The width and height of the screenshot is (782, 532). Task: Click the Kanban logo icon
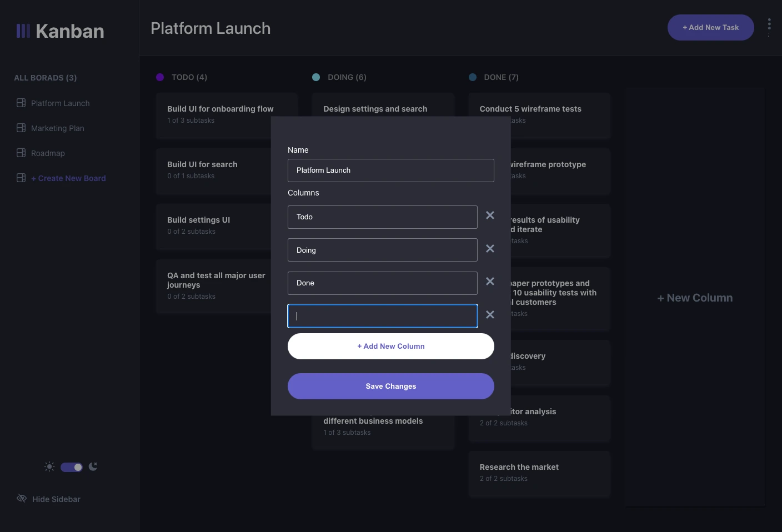coord(23,31)
